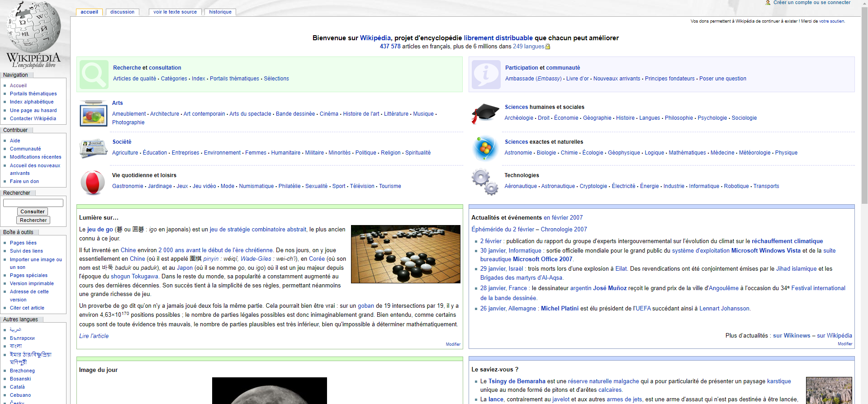Viewport: 868px width, 404px height.
Task: Open the accueil tab
Action: pos(89,12)
